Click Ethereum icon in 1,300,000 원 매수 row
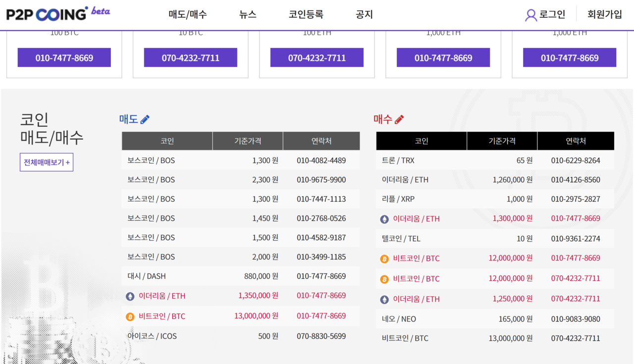This screenshot has width=634, height=364. tap(384, 219)
